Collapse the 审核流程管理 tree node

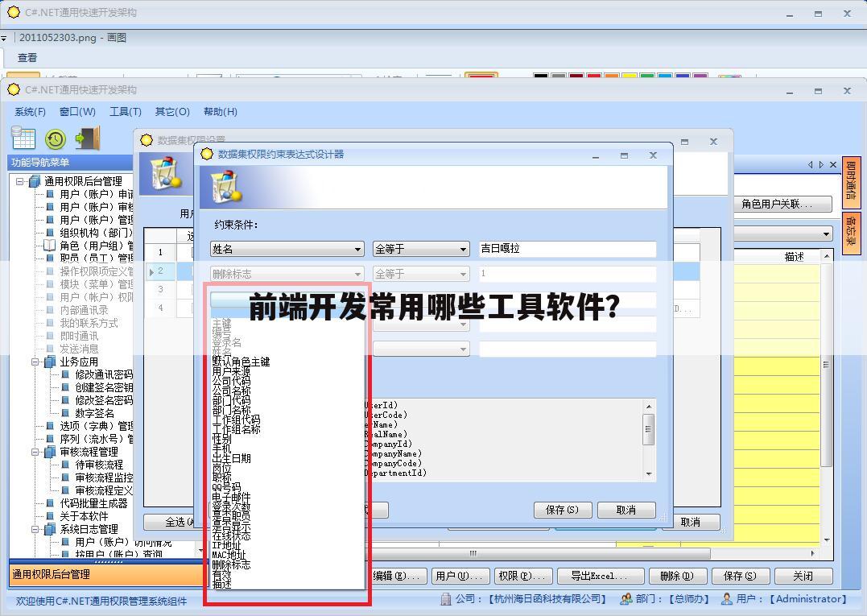tap(35, 452)
